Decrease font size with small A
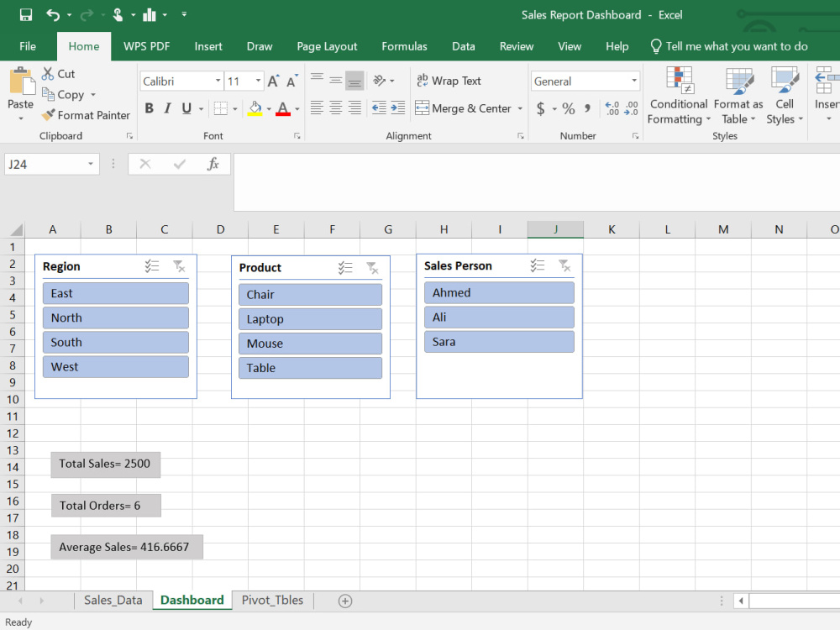Viewport: 840px width, 630px height. [x=292, y=81]
